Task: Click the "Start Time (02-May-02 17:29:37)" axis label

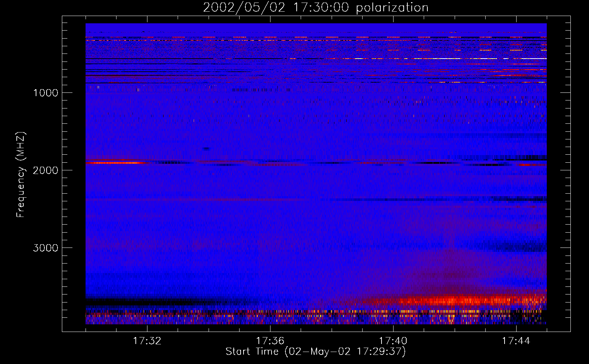Action: click(316, 352)
